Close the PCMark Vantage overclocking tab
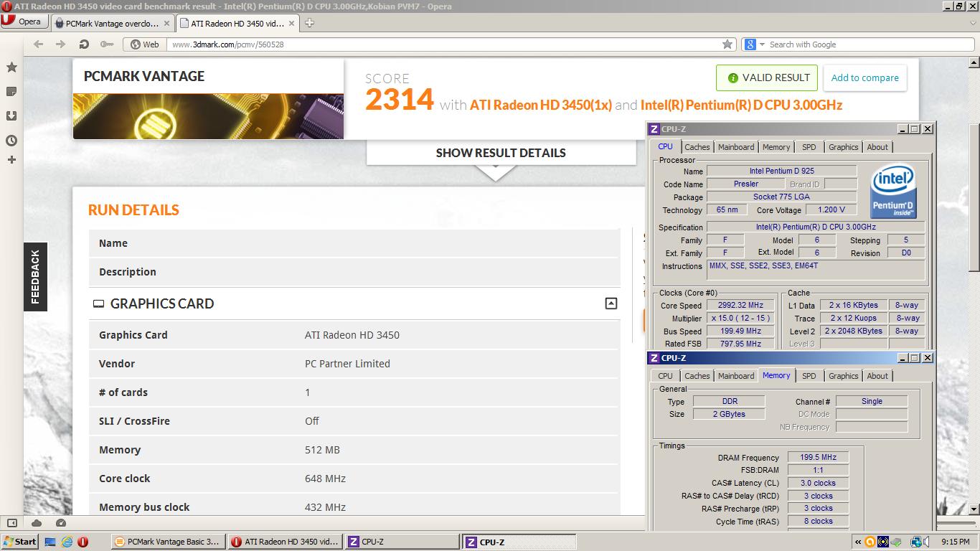The width and height of the screenshot is (980, 551). point(166,23)
